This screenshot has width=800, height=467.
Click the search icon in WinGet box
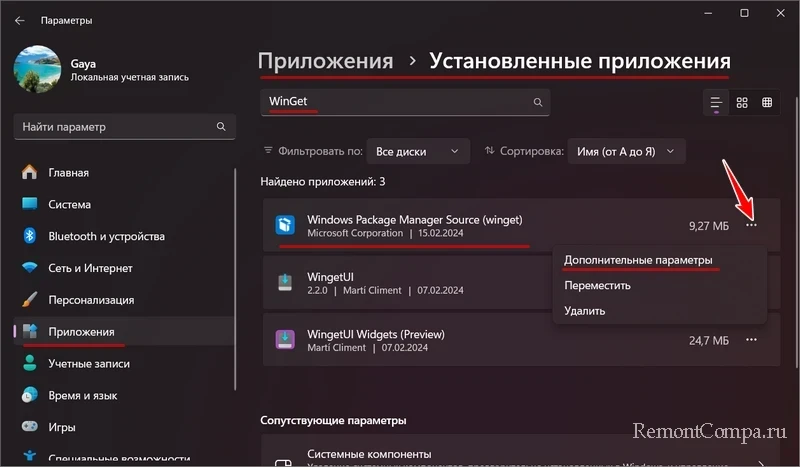click(538, 103)
